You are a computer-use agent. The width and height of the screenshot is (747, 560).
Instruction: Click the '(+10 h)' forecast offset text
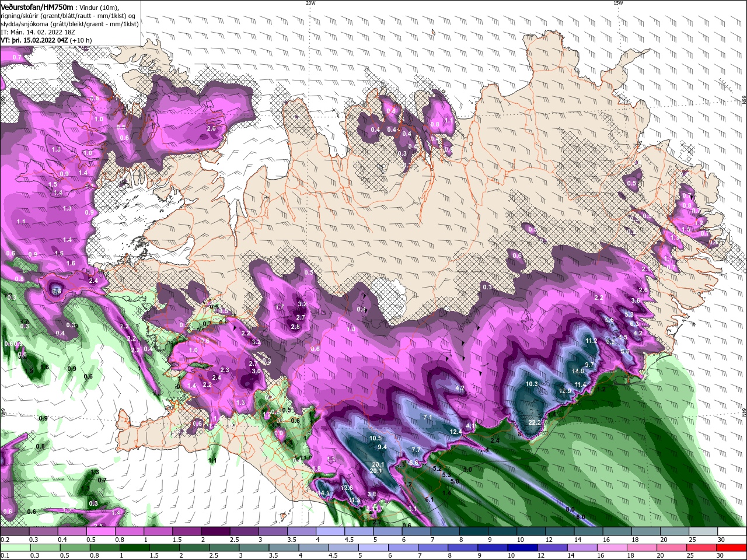point(81,40)
